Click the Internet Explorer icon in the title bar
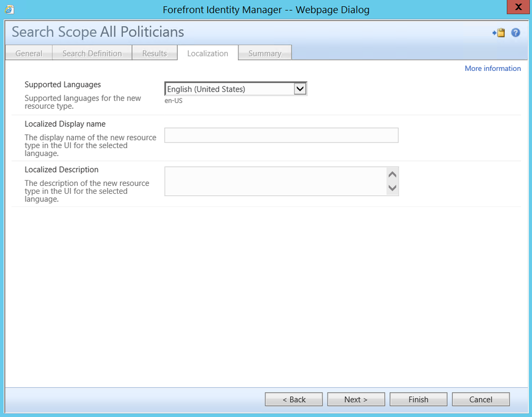532x417 pixels. [x=9, y=10]
